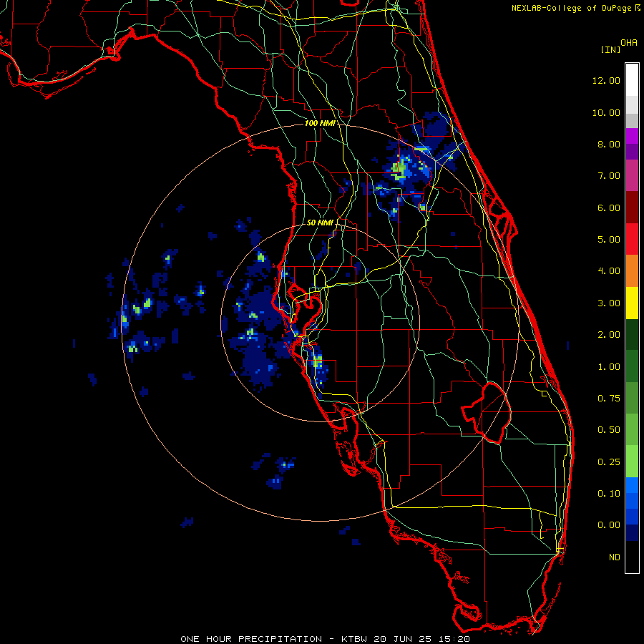The height and width of the screenshot is (644, 644).
Task: Click the yellow swatch of the color scale
Action: [x=632, y=303]
